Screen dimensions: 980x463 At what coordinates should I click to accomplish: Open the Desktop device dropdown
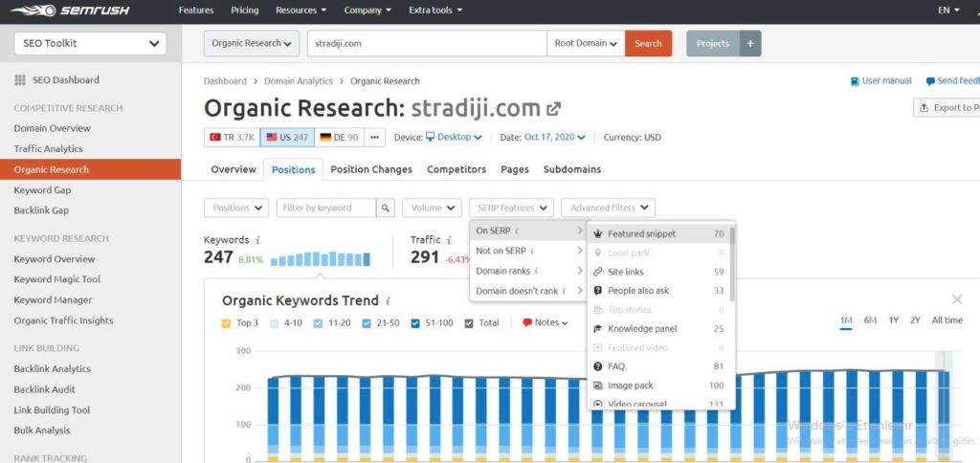pos(454,138)
